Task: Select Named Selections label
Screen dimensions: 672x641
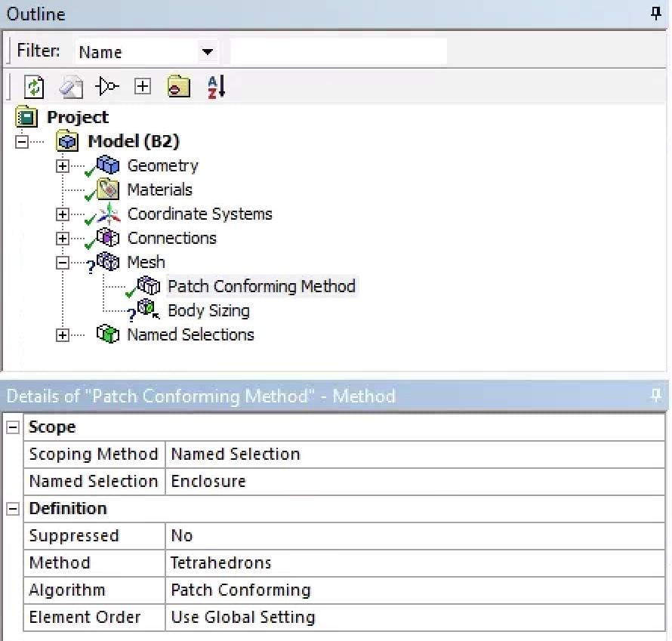Action: click(x=190, y=334)
